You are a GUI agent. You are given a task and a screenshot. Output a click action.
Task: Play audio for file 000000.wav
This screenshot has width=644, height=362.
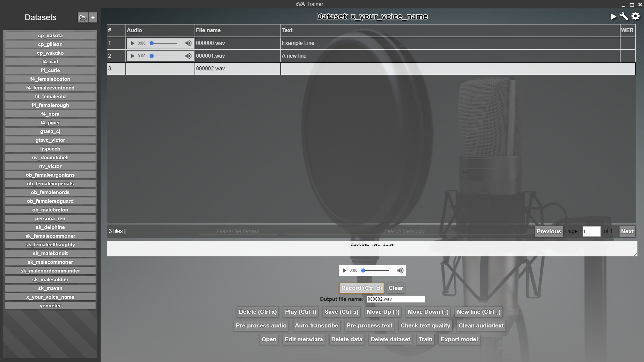click(x=132, y=43)
